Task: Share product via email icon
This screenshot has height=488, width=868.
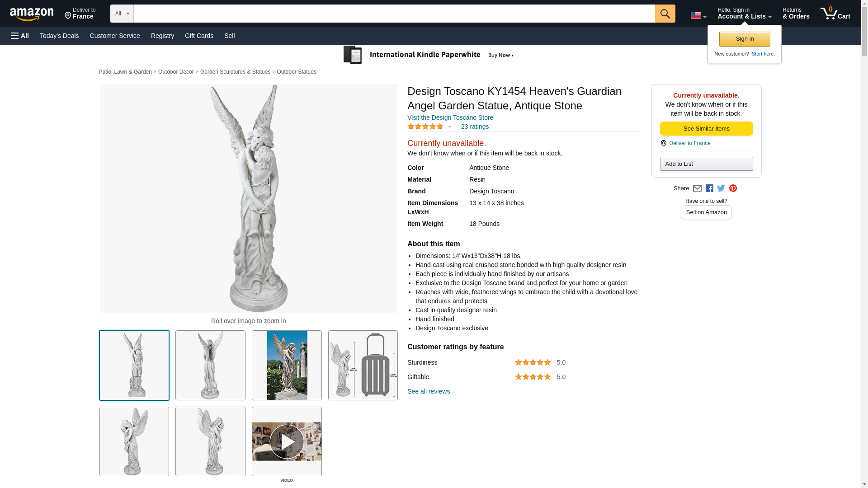Action: click(697, 188)
